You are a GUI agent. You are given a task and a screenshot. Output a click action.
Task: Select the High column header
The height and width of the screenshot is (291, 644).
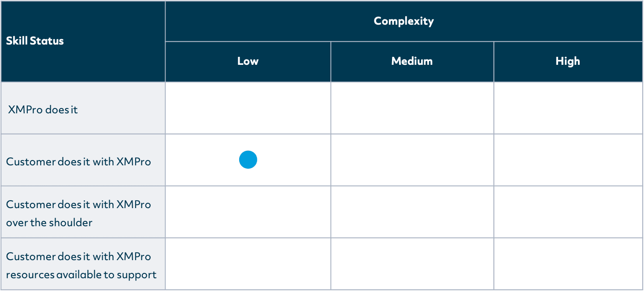click(568, 61)
